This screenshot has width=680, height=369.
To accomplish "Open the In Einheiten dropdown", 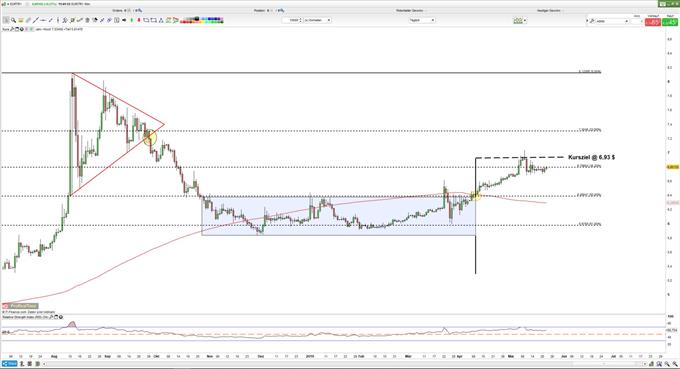I will (x=317, y=20).
